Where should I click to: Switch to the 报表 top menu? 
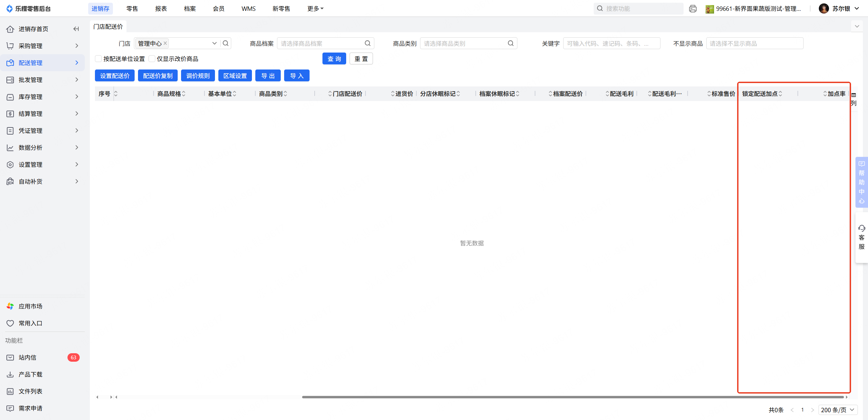[161, 9]
